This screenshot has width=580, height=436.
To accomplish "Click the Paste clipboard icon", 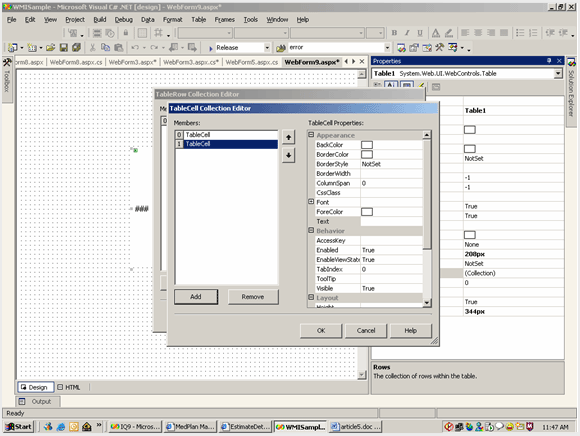I will click(x=118, y=47).
